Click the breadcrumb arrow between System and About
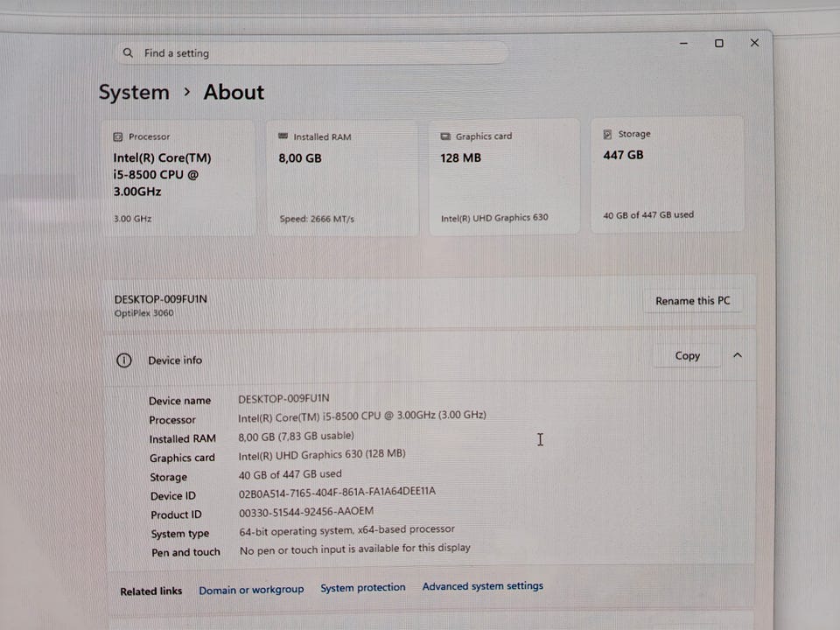Screen dimensions: 840x630 [x=187, y=92]
